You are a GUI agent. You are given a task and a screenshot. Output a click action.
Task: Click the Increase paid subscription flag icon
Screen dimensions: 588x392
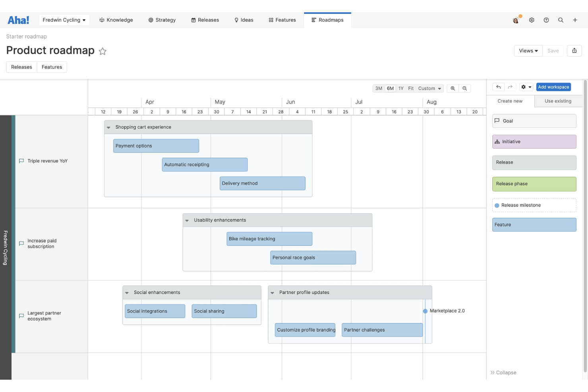(21, 243)
